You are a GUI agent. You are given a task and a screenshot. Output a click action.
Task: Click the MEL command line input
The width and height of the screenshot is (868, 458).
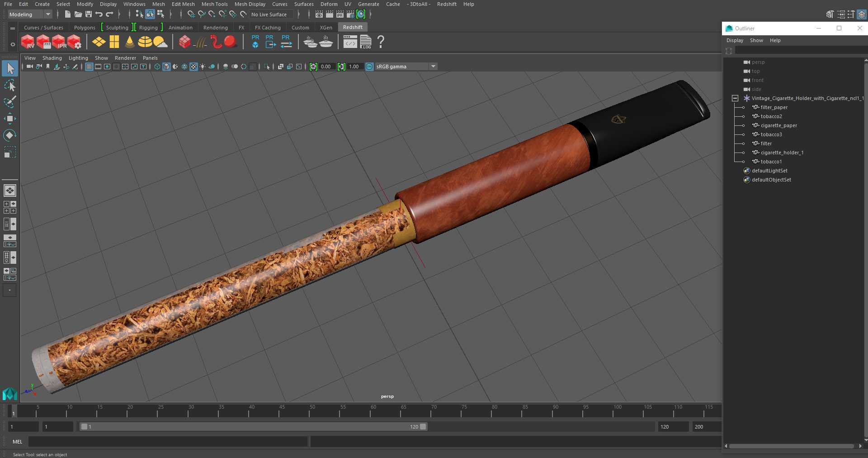pyautogui.click(x=168, y=442)
